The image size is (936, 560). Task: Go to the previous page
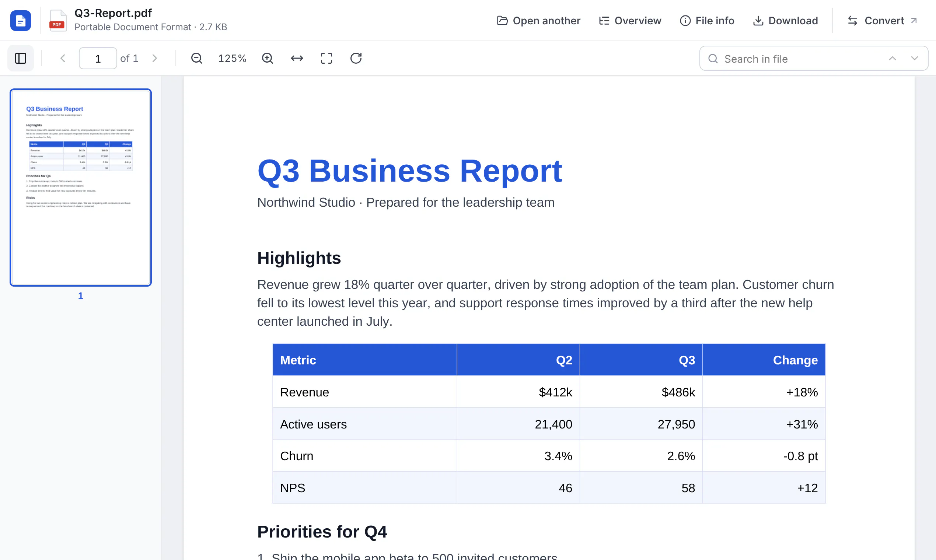63,58
